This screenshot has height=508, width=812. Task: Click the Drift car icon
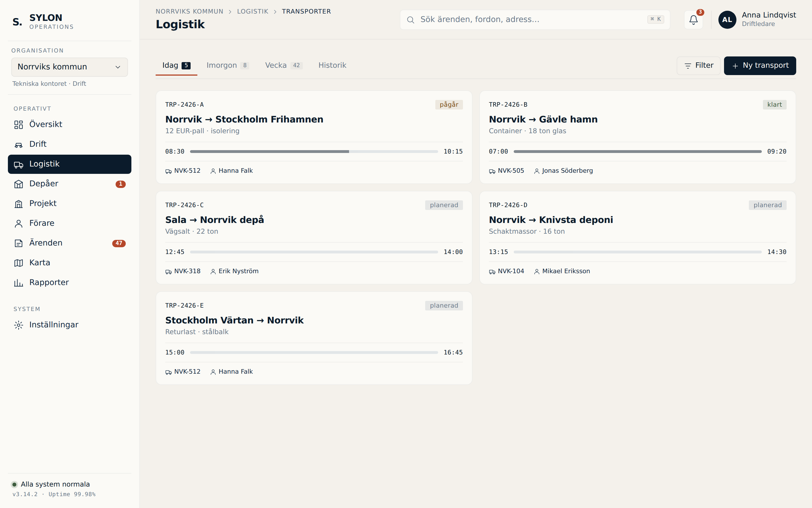[18, 144]
